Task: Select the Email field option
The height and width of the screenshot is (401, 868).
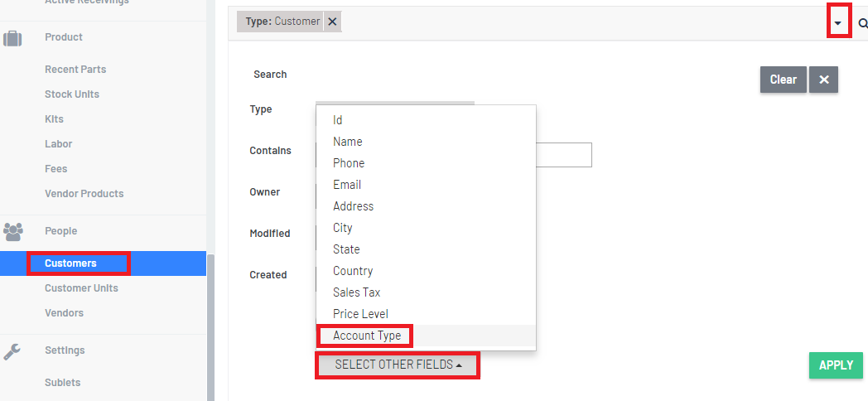Action: pyautogui.click(x=347, y=185)
